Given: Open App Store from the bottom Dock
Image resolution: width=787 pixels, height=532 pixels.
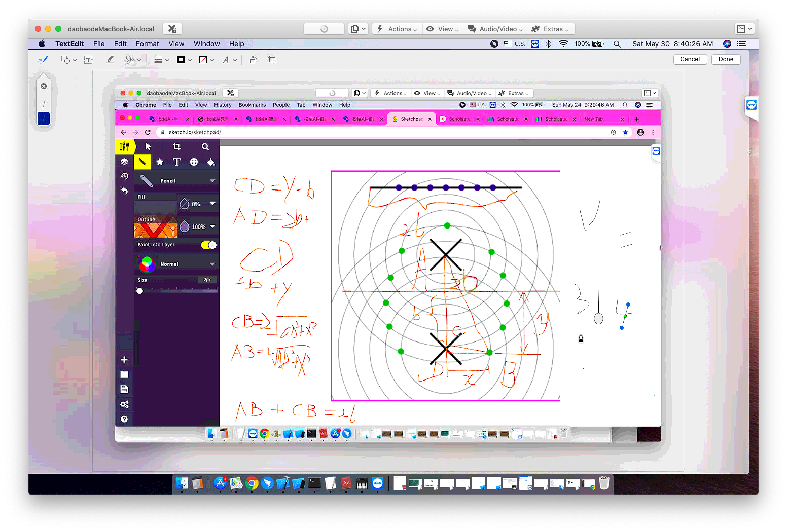Looking at the screenshot, I should pos(220,483).
